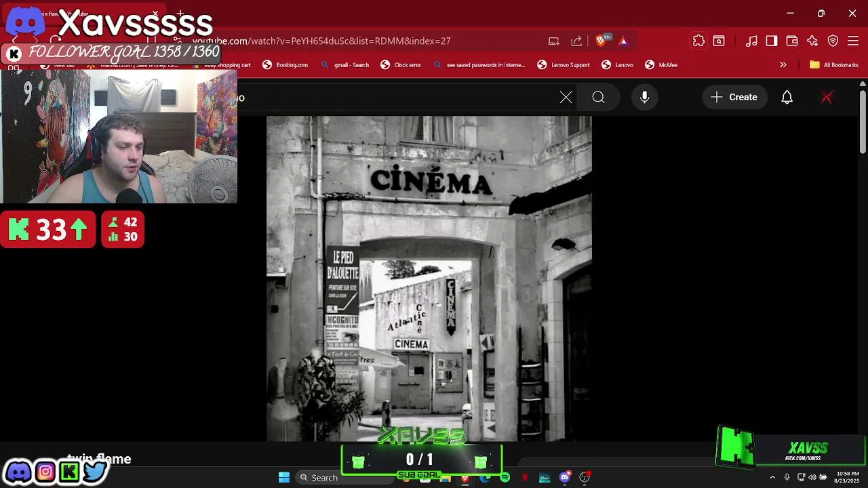This screenshot has height=488, width=868.
Task: Open the Brave Wallet icon
Action: [x=792, y=41]
